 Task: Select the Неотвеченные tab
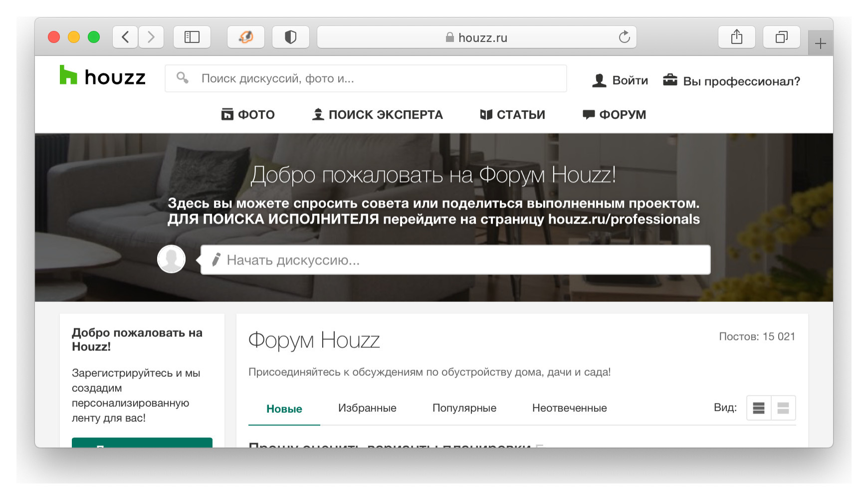(x=570, y=408)
